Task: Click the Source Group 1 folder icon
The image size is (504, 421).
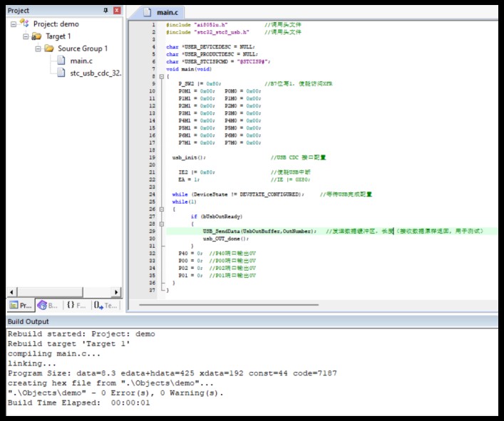Action: click(49, 48)
